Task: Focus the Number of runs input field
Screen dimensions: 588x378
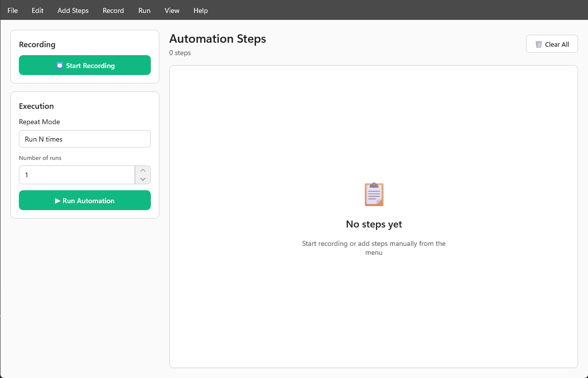Action: 77,175
